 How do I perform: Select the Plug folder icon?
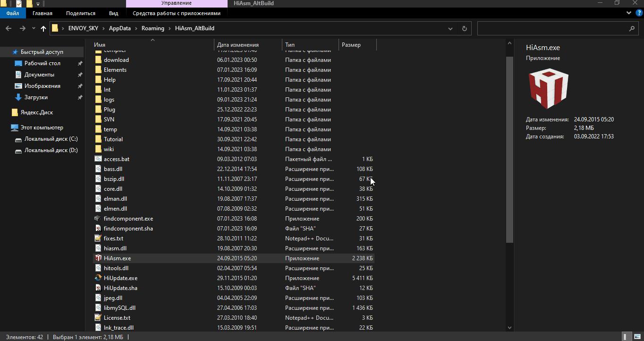tap(98, 110)
